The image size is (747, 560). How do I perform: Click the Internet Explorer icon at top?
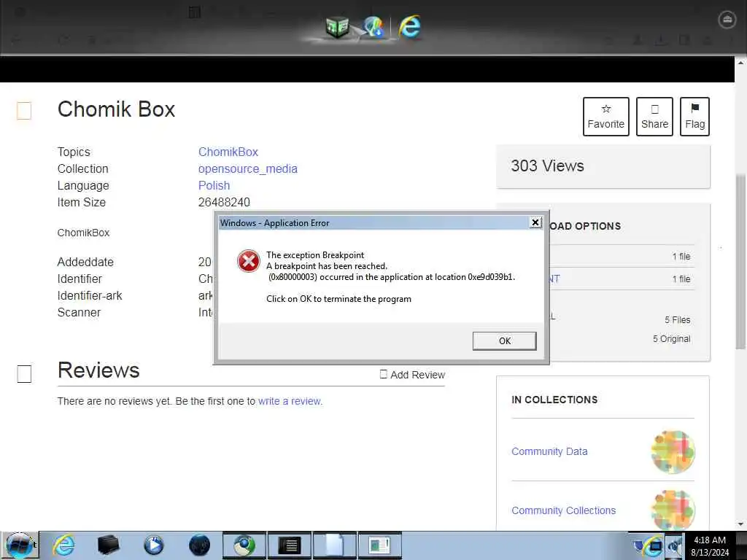tap(410, 27)
